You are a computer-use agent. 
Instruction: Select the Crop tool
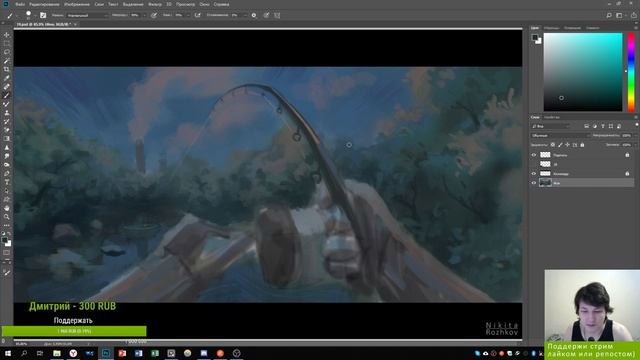pos(7,69)
